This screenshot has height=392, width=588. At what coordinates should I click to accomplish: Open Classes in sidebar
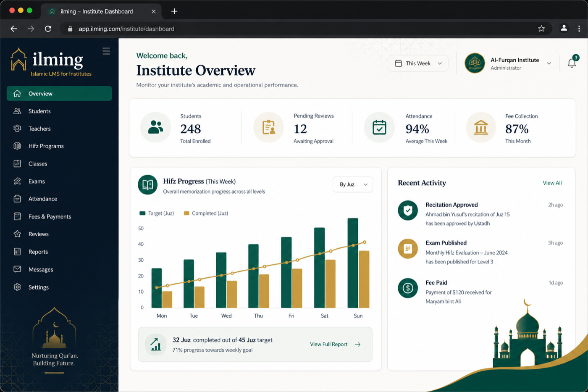pyautogui.click(x=59, y=164)
